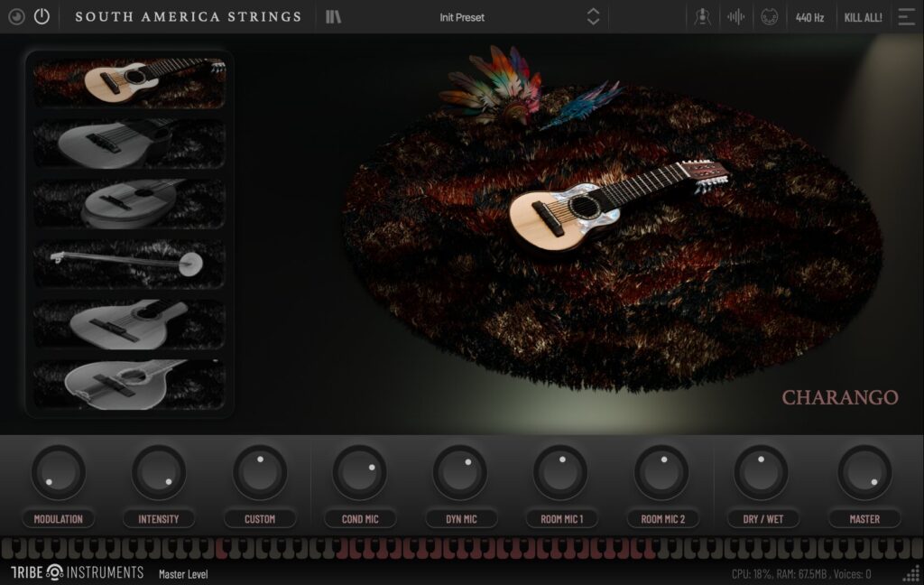Click the INTENSITY knob
Viewport: 924px width, 585px height.
(159, 472)
